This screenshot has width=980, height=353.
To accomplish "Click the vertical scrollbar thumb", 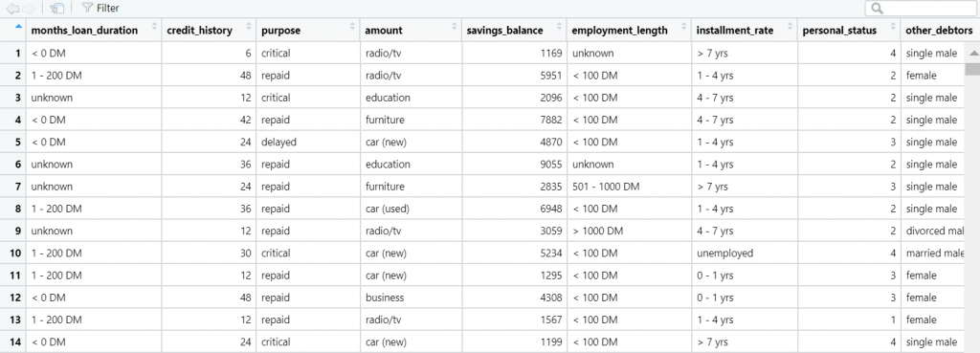I will [973, 69].
